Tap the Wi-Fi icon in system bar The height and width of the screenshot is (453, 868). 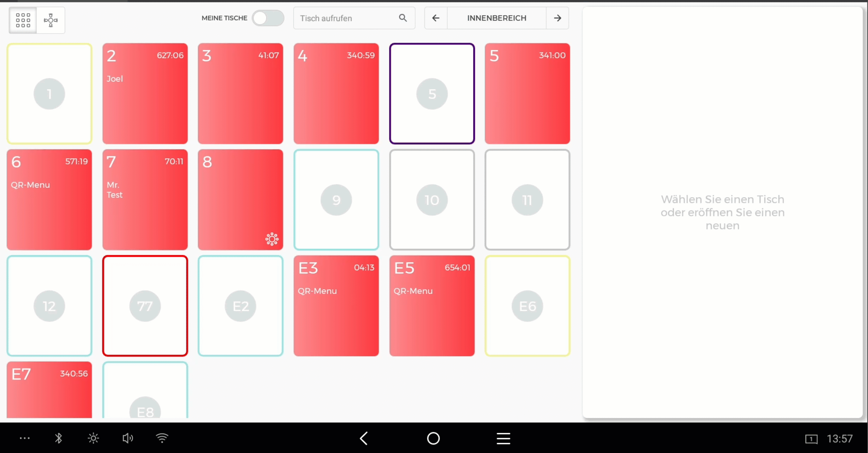162,438
